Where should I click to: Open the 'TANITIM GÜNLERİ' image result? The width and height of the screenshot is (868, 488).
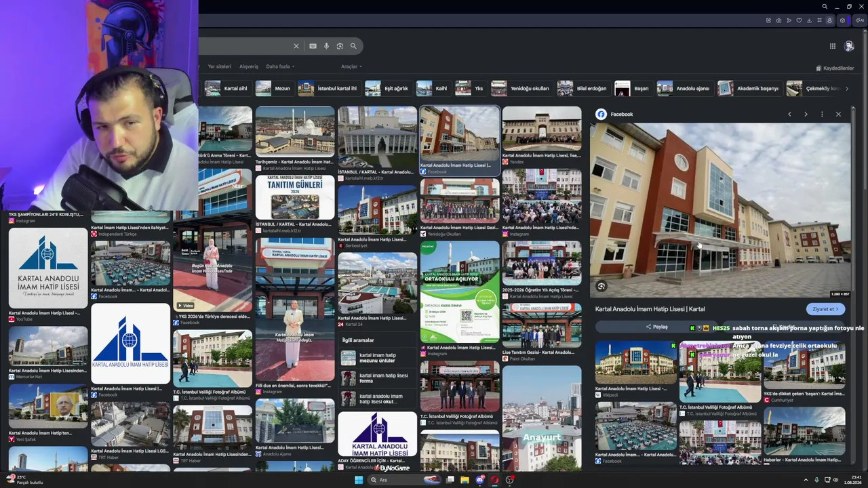pos(295,197)
